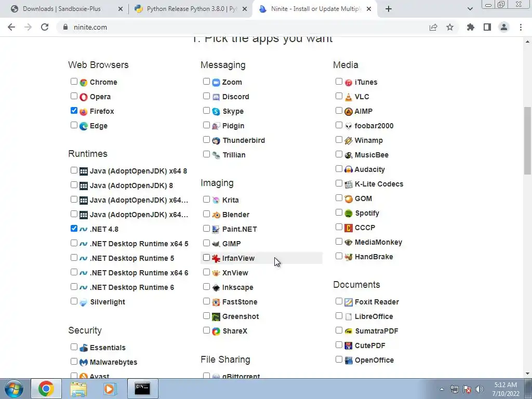Click the MediaMonkey label
Image resolution: width=532 pixels, height=399 pixels.
coord(378,242)
